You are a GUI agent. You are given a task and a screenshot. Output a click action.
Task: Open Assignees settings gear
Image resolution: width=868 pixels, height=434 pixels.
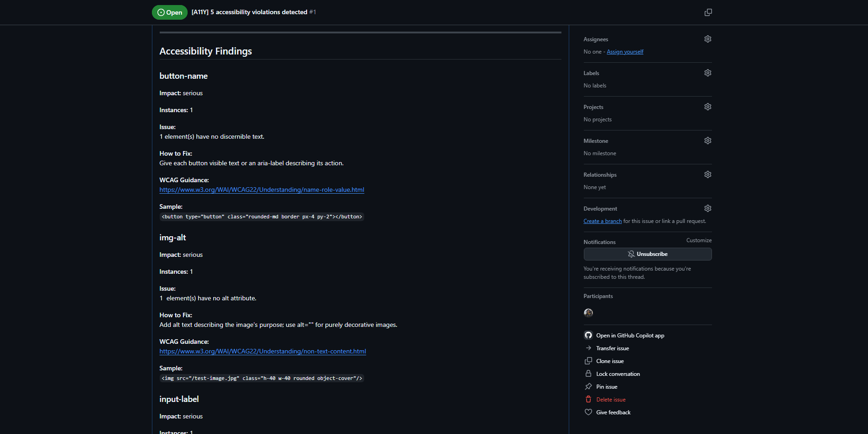tap(708, 39)
